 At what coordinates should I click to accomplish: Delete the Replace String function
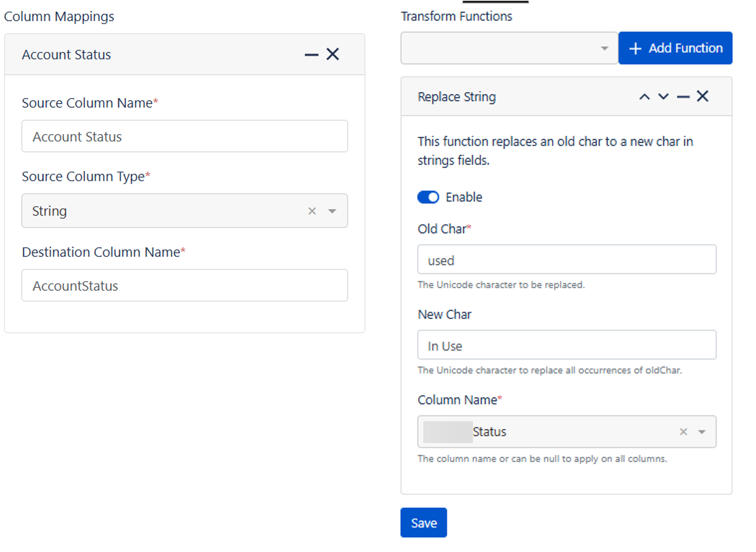(703, 96)
